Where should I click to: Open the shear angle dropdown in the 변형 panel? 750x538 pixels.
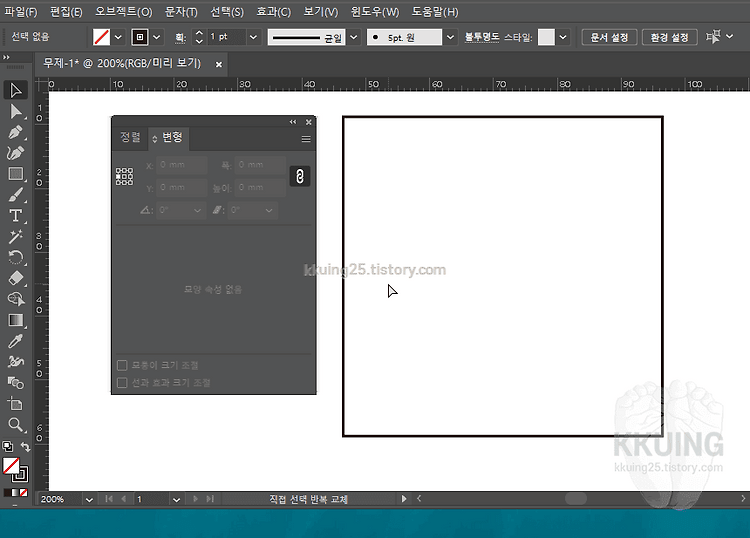[x=269, y=210]
